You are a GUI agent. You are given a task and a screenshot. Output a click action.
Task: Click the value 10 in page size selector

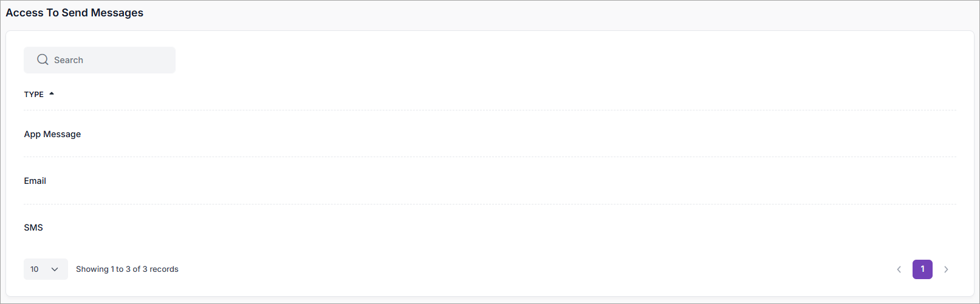[35, 269]
